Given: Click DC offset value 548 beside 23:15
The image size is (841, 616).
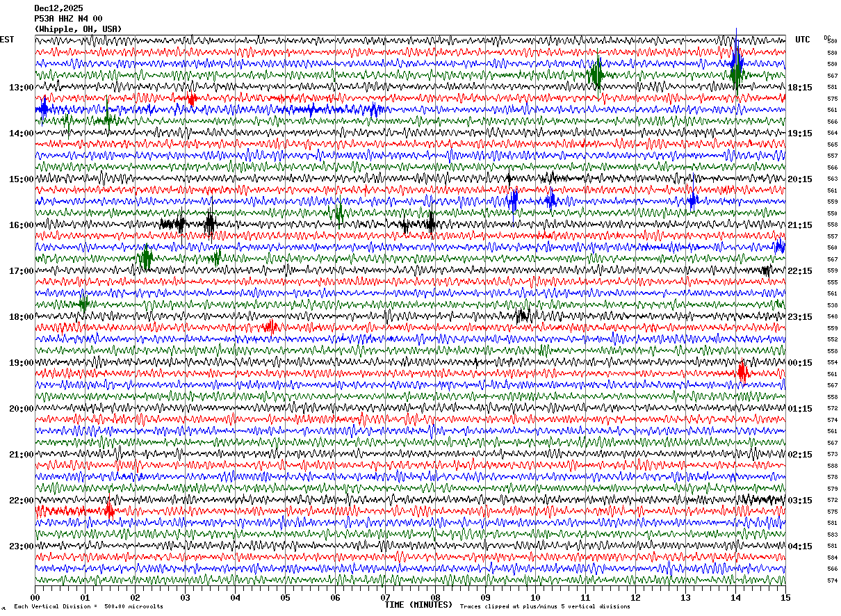Looking at the screenshot, I should 832,317.
